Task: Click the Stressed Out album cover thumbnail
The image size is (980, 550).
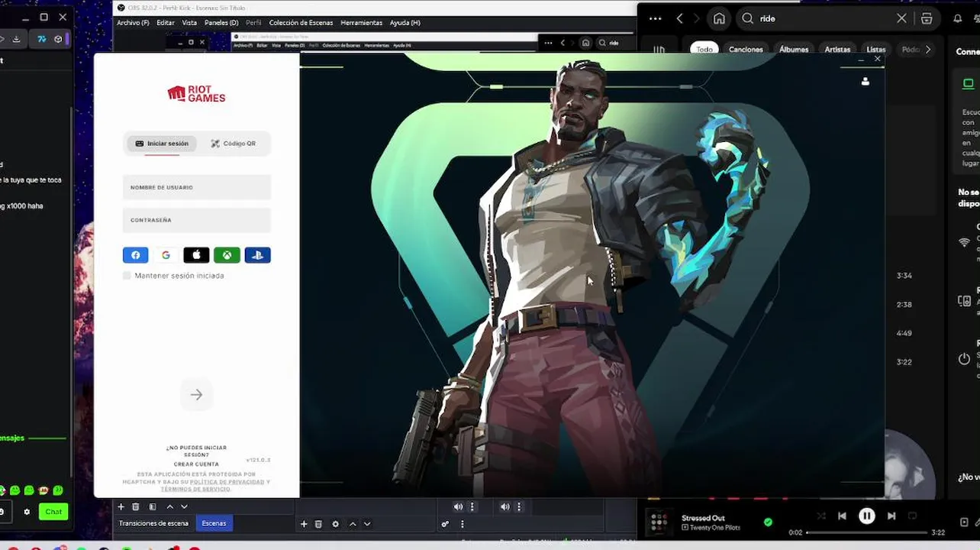Action: (658, 522)
